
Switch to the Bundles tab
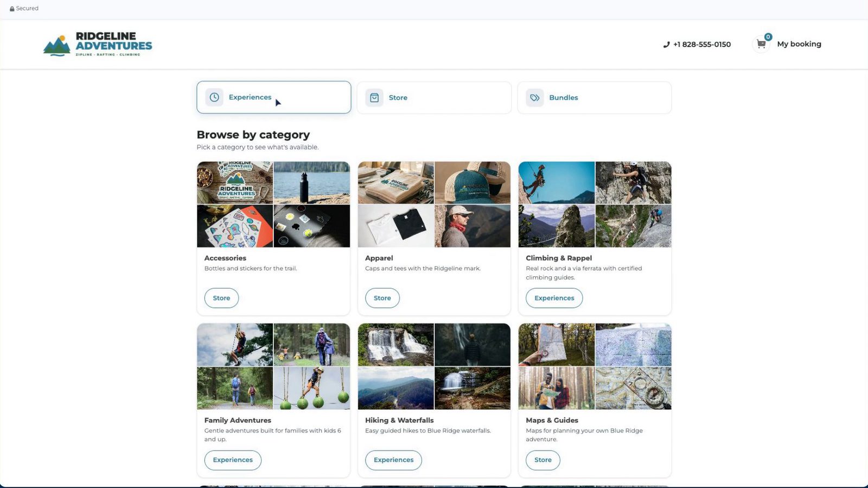click(x=595, y=98)
